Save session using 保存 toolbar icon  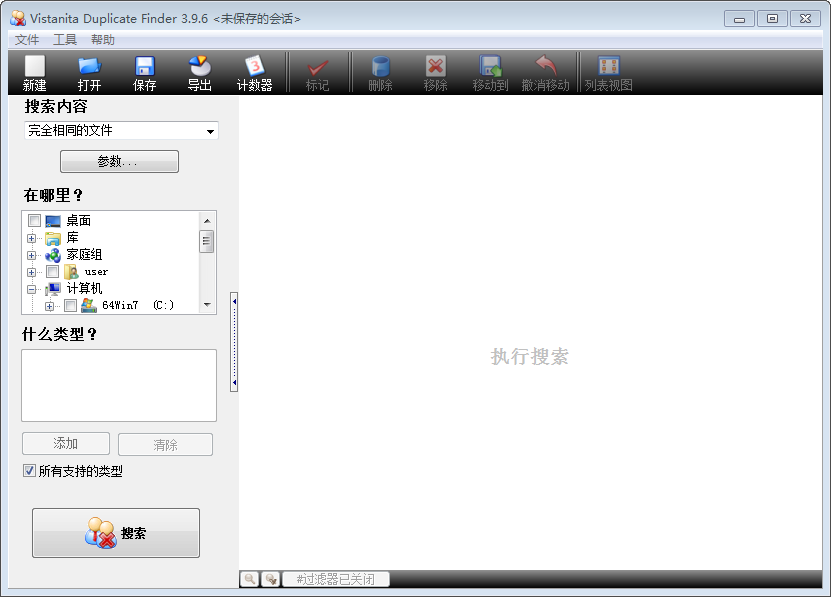pos(145,73)
